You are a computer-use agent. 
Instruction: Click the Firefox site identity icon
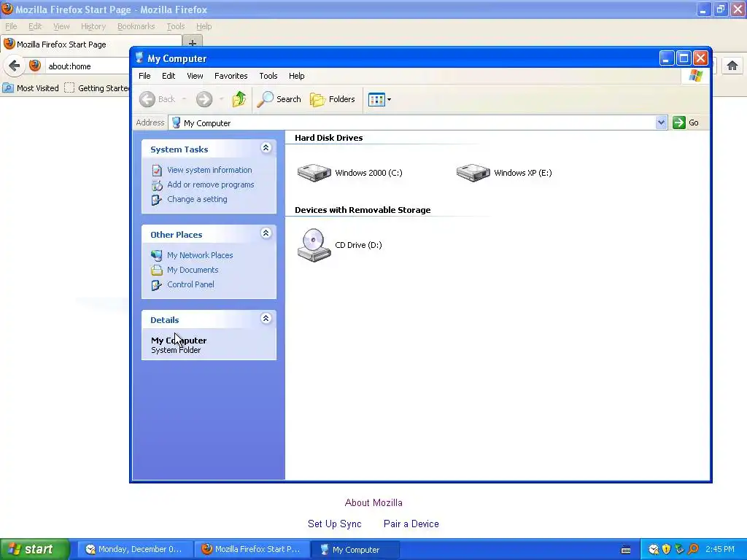click(x=35, y=66)
